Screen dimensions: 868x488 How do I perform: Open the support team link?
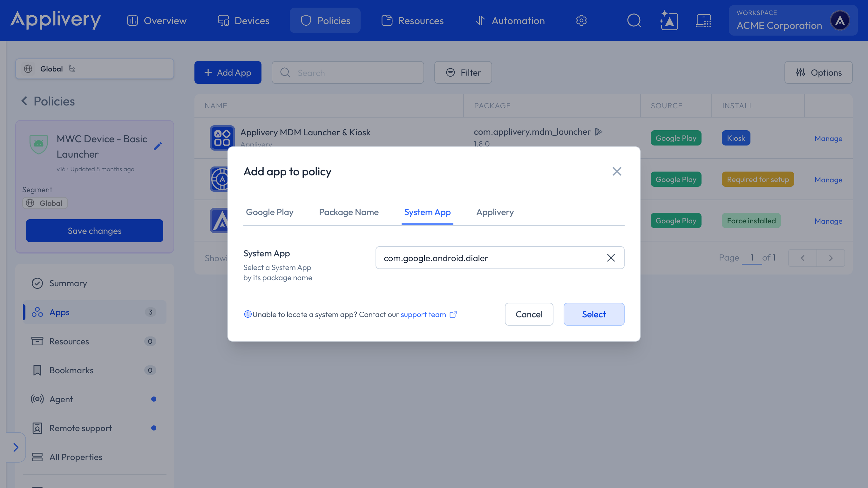click(423, 315)
